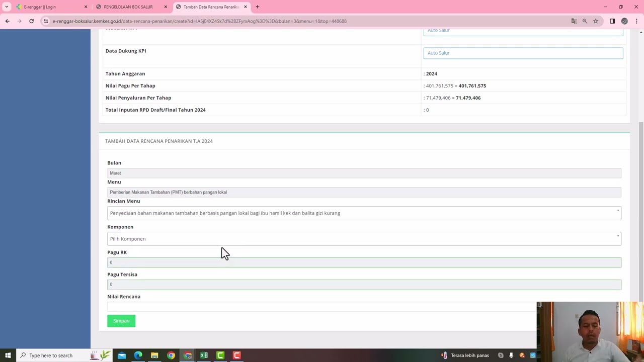This screenshot has width=644, height=362.
Task: Select the TAMBAH DATA RENCANA PENARIKAN heading
Action: pyautogui.click(x=159, y=141)
